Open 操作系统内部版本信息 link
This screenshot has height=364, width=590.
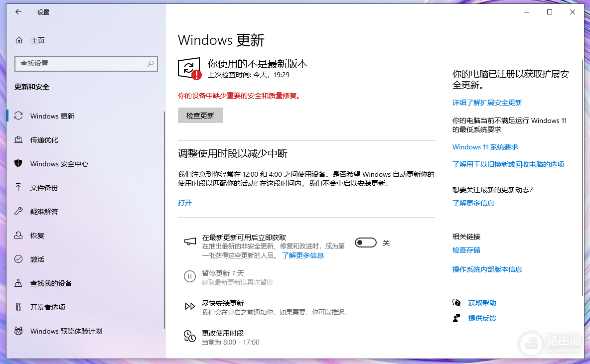pos(487,269)
